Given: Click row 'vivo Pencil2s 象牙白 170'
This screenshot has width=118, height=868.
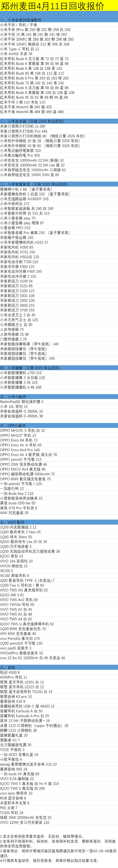Looking at the screenshot, I should click(x=20, y=639).
